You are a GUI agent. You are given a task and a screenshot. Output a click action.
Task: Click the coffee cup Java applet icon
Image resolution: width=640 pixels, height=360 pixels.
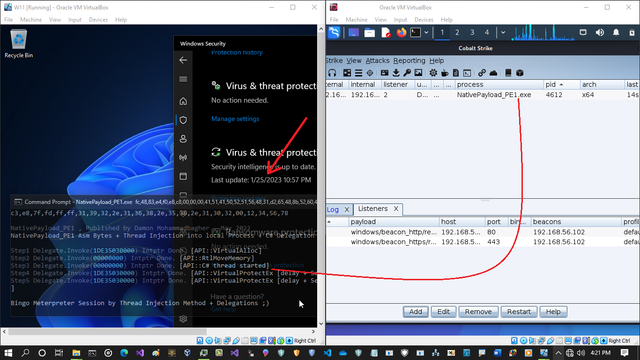[x=444, y=73]
